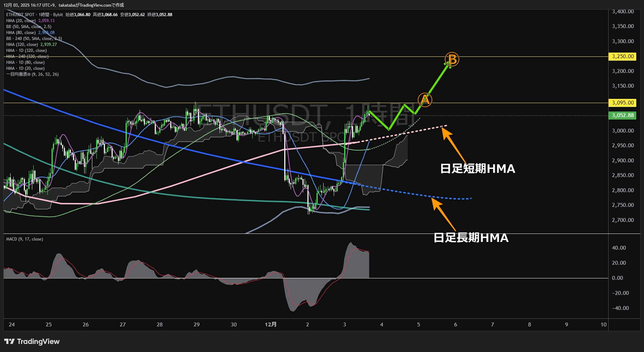Viewport: 644px width, 352px height.
Task: Select the HMA (20, close) indicator legend
Action: click(21, 21)
